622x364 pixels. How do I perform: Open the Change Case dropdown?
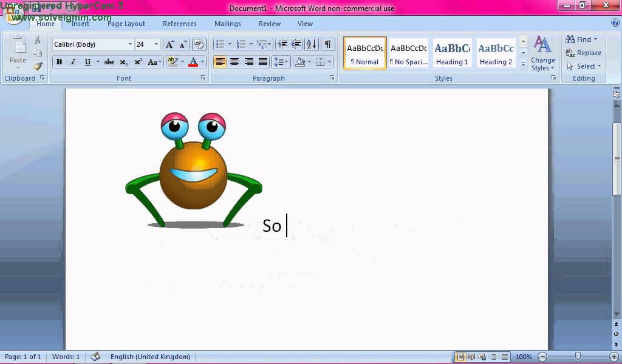154,62
